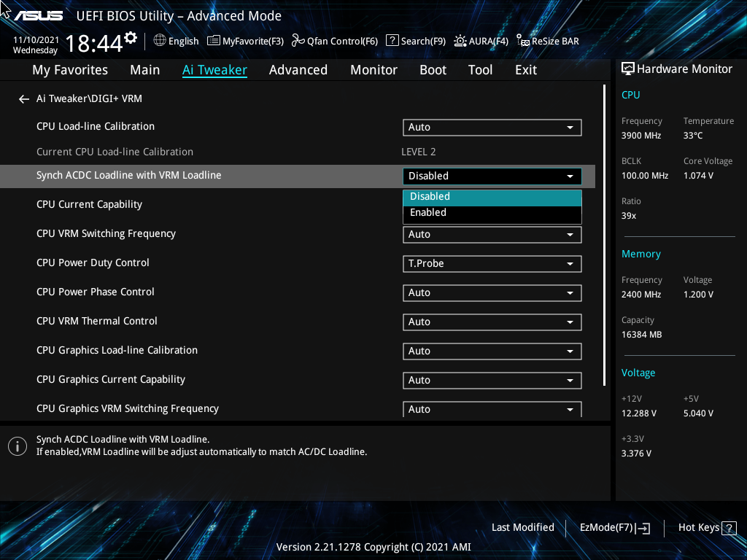Click the Ai Tweaker\DIGI+ VRM breadcrumb
This screenshot has height=560, width=747.
[89, 99]
